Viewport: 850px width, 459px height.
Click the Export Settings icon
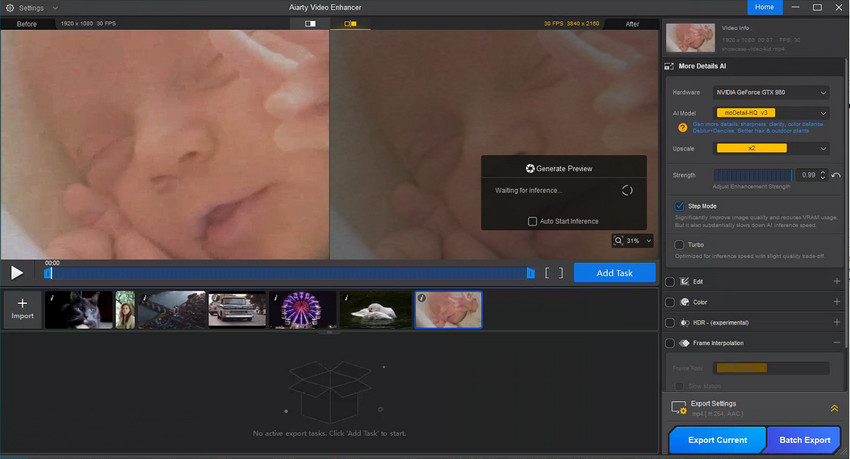[679, 408]
